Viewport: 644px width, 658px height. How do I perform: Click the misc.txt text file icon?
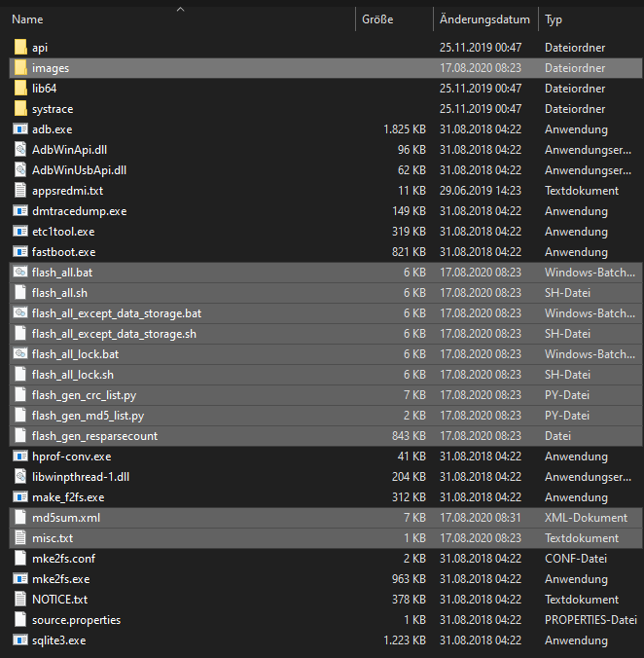(20, 538)
